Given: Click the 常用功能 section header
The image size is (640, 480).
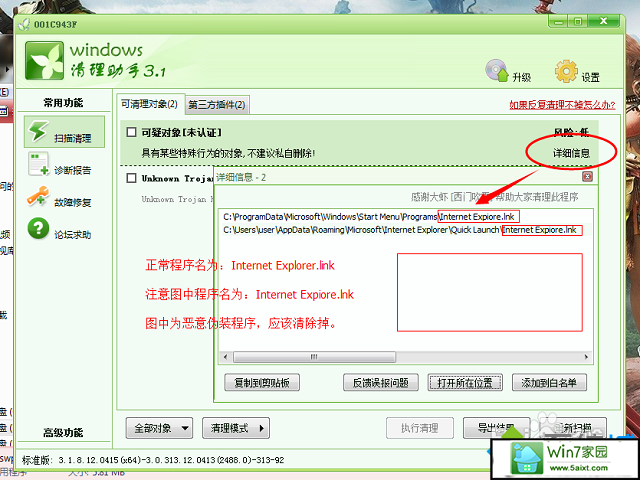Looking at the screenshot, I should click(64, 103).
